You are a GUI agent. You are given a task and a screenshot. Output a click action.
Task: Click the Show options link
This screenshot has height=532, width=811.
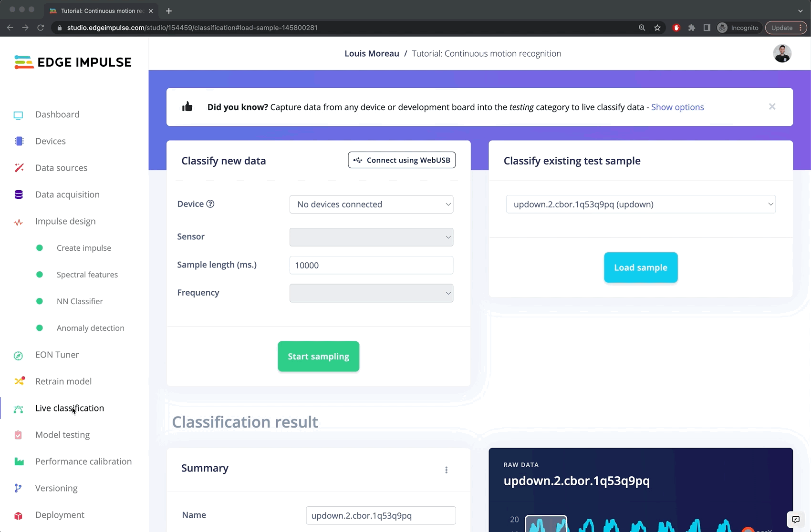(677, 107)
